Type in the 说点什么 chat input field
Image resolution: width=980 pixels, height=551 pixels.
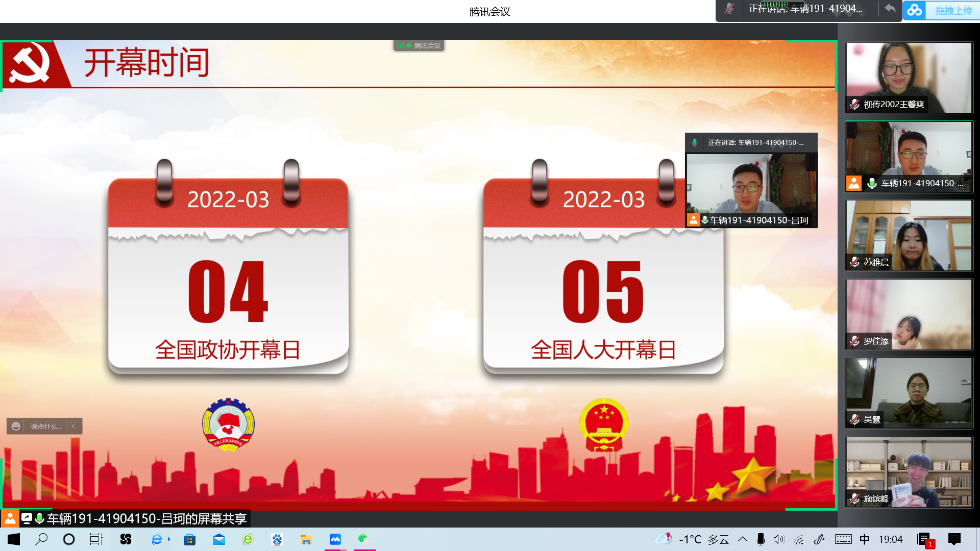(x=46, y=426)
